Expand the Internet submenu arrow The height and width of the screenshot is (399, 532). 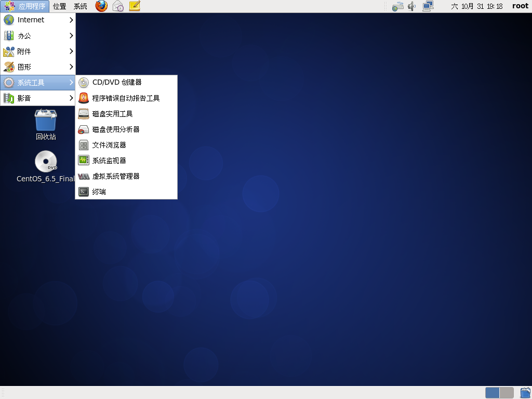point(71,20)
